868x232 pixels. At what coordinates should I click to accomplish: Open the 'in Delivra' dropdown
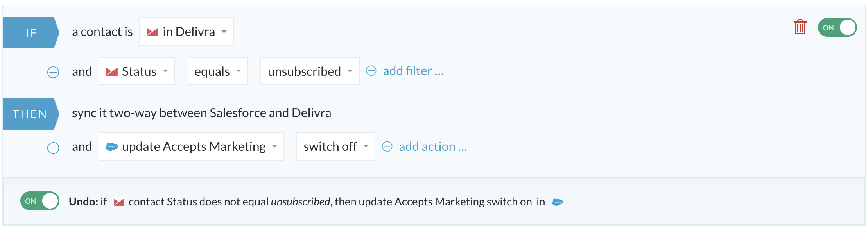pyautogui.click(x=187, y=32)
